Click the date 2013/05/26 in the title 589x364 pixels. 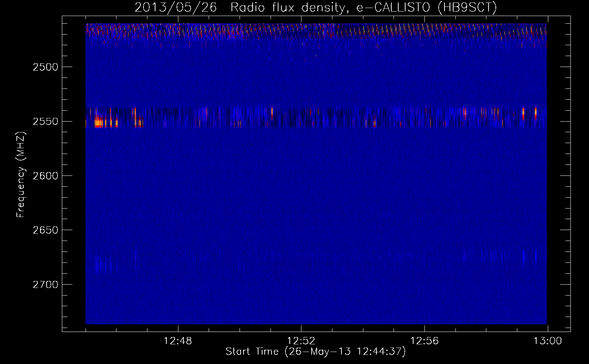176,7
